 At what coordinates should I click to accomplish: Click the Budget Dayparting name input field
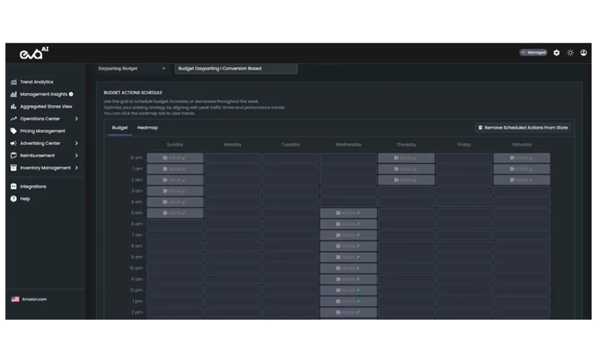coord(236,69)
